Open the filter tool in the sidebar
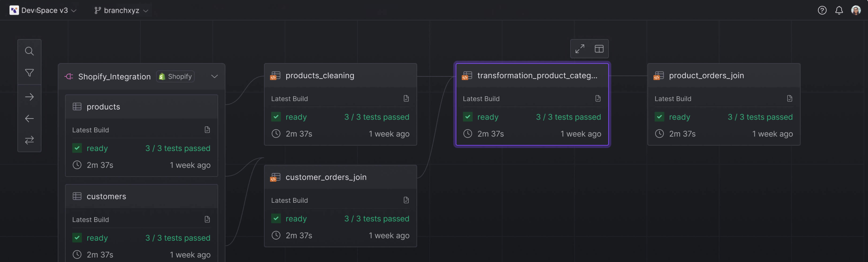This screenshot has width=868, height=262. [x=29, y=73]
